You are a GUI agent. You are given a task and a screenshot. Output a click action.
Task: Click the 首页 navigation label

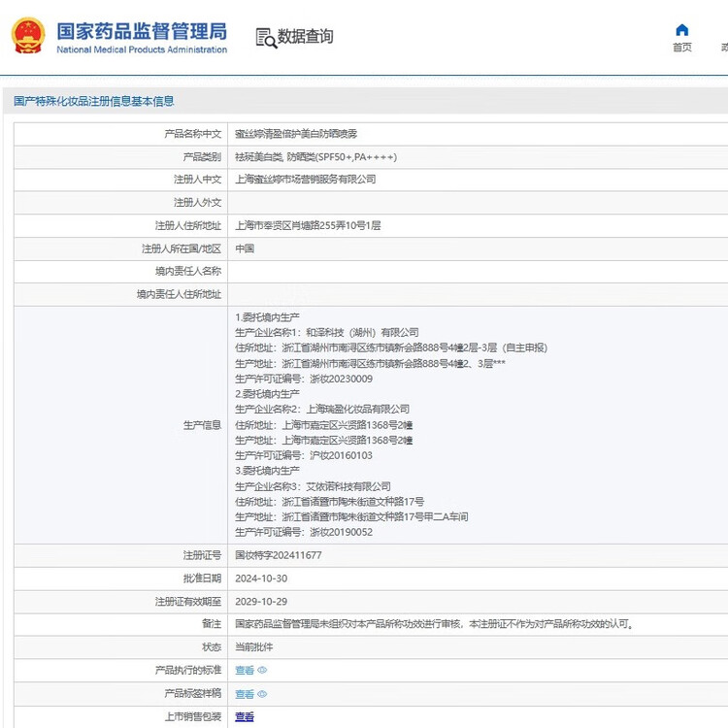[x=681, y=48]
